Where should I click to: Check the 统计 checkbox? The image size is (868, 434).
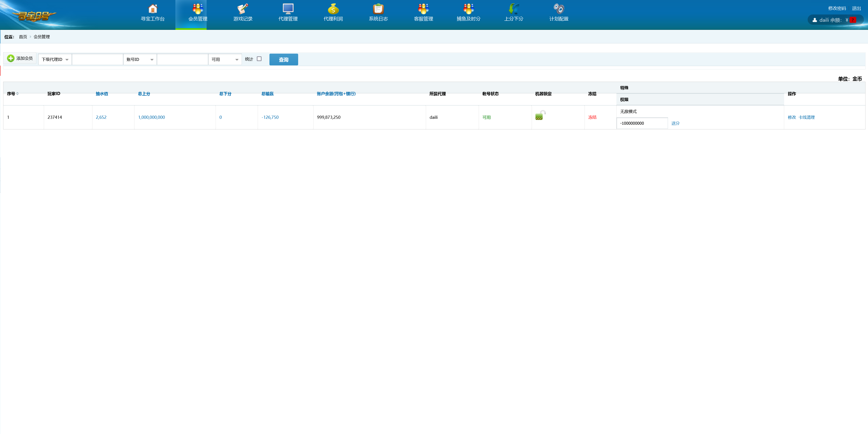point(259,59)
